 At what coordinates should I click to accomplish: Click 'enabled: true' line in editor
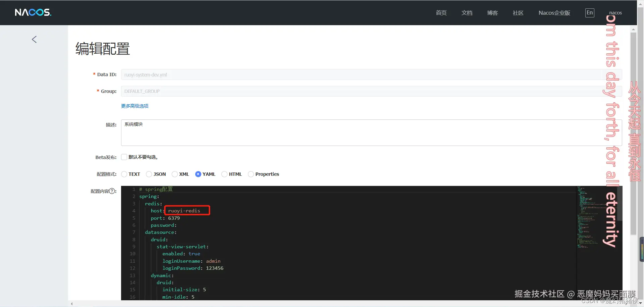pyautogui.click(x=181, y=254)
